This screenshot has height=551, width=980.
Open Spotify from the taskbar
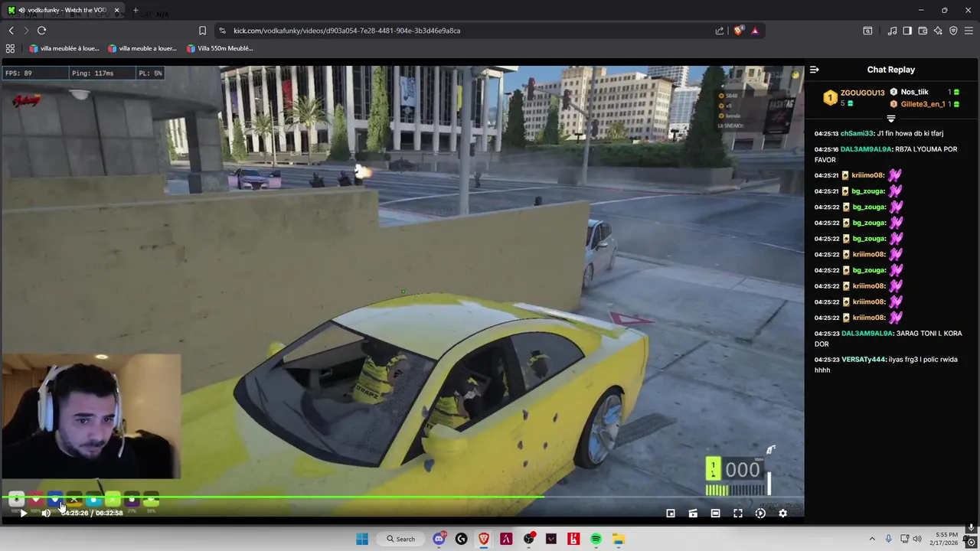[x=596, y=539]
